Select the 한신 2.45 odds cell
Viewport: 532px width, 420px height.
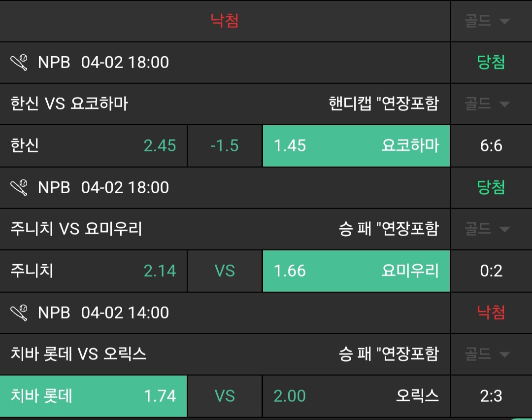coord(94,146)
